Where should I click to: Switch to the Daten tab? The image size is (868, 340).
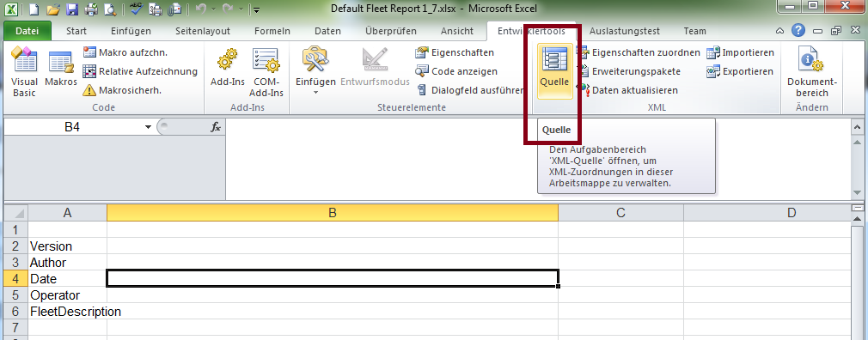click(x=327, y=31)
